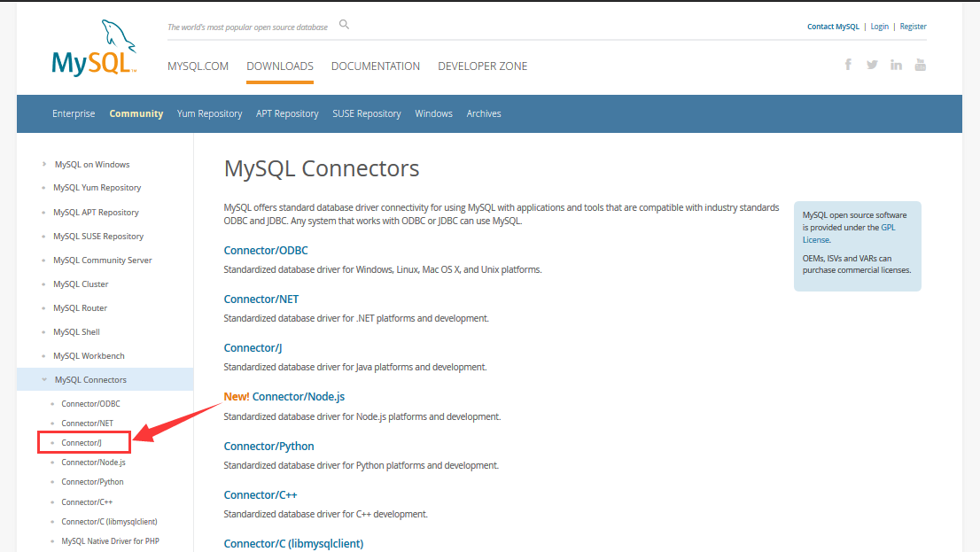The width and height of the screenshot is (980, 552).
Task: Open Connector/ODBC in sidebar
Action: pyautogui.click(x=90, y=404)
